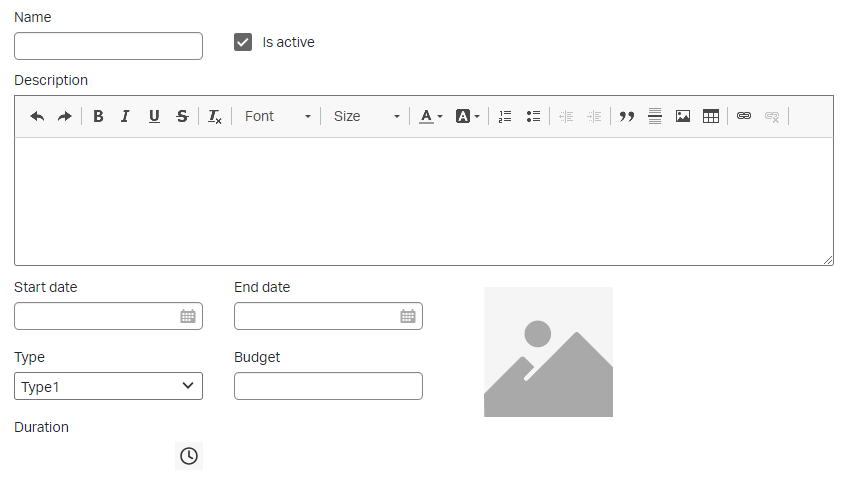Uncheck the Is active checkbox
The width and height of the screenshot is (860, 504).
pyautogui.click(x=243, y=42)
